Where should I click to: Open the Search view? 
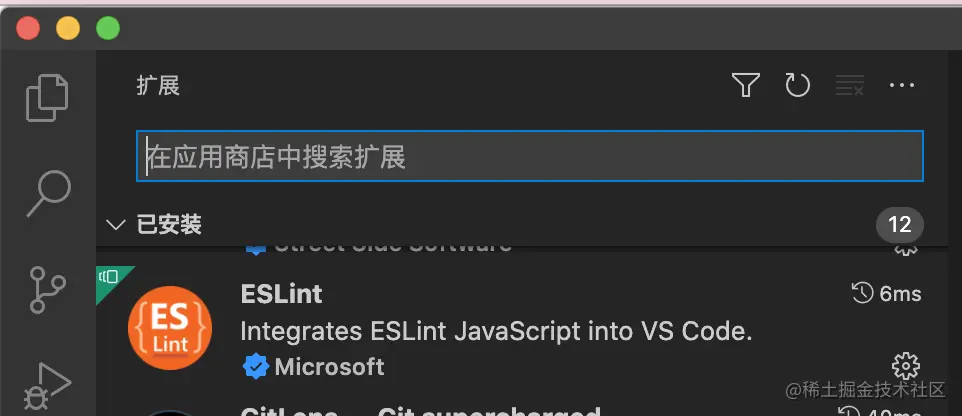(x=48, y=192)
